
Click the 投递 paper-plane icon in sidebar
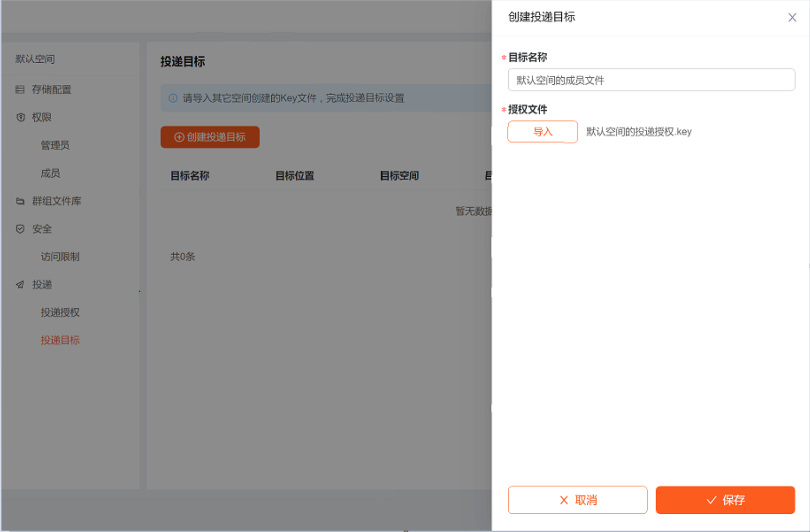20,284
